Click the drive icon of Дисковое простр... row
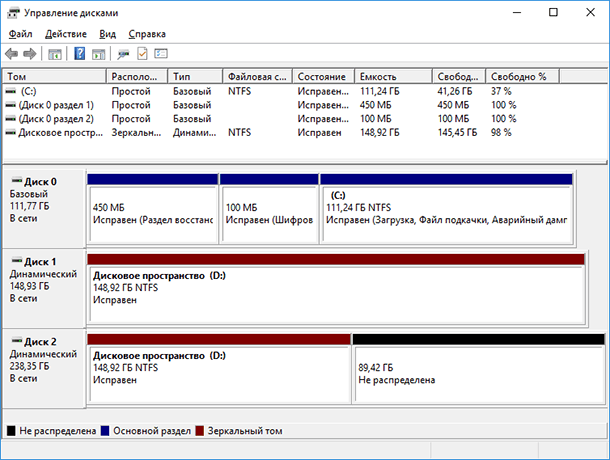Screen dimensions: 610x460 pos(11,133)
